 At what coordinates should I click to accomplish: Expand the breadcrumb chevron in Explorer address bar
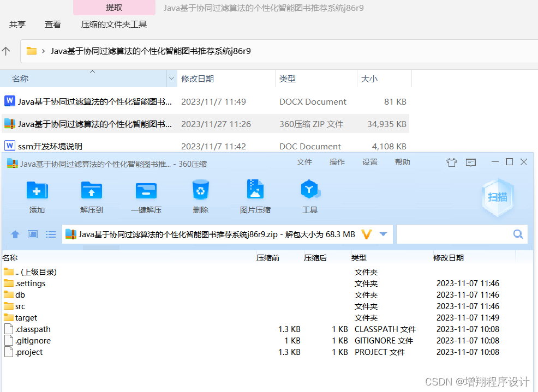43,51
